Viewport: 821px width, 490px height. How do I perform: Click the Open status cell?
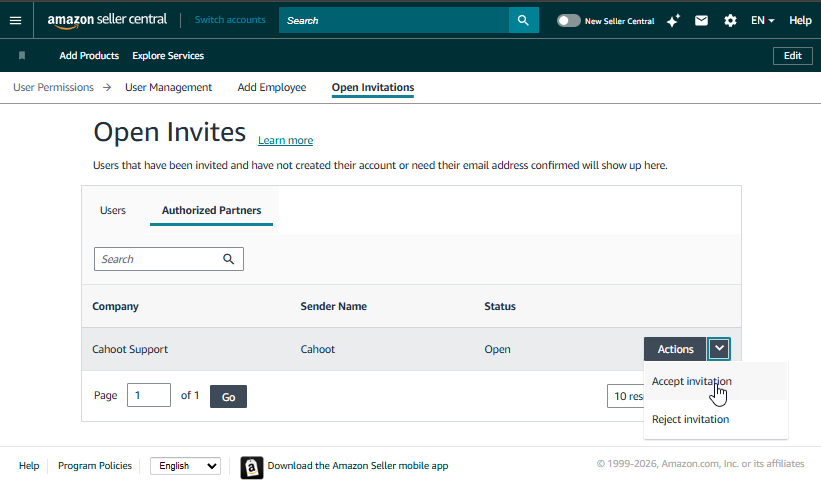pos(497,349)
